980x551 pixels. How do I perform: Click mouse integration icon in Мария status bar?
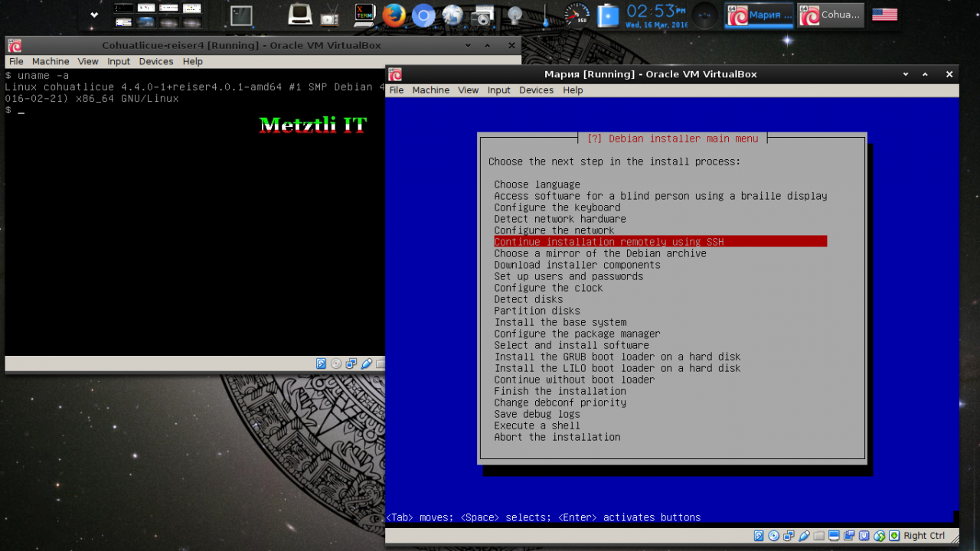tap(879, 536)
